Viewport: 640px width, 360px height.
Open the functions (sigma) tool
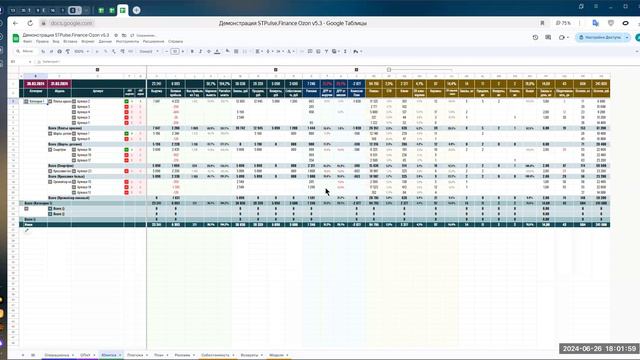click(345, 51)
